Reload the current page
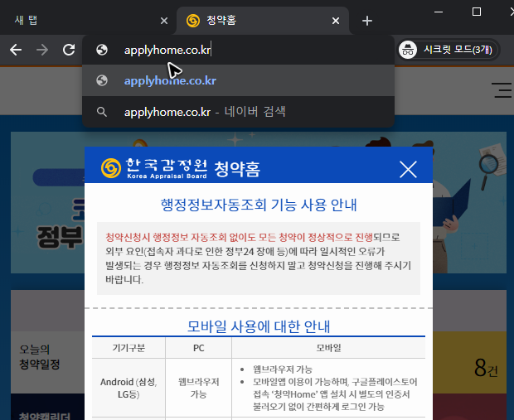514x420 pixels. 69,50
